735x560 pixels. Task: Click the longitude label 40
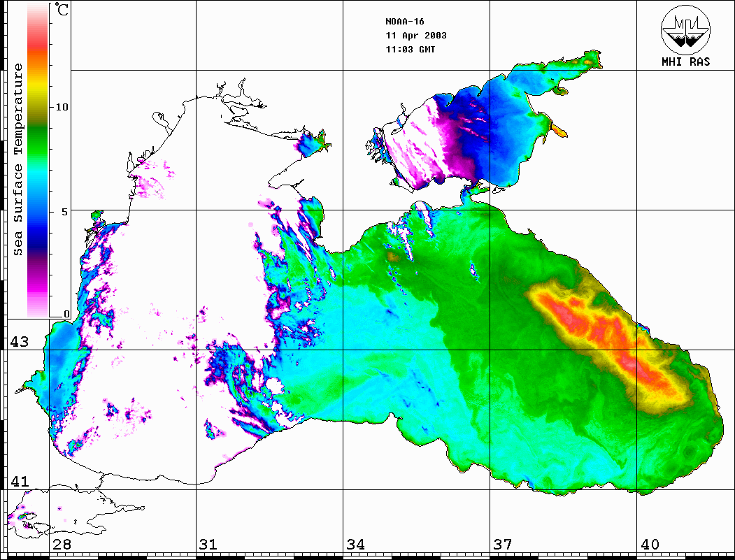pyautogui.click(x=650, y=545)
